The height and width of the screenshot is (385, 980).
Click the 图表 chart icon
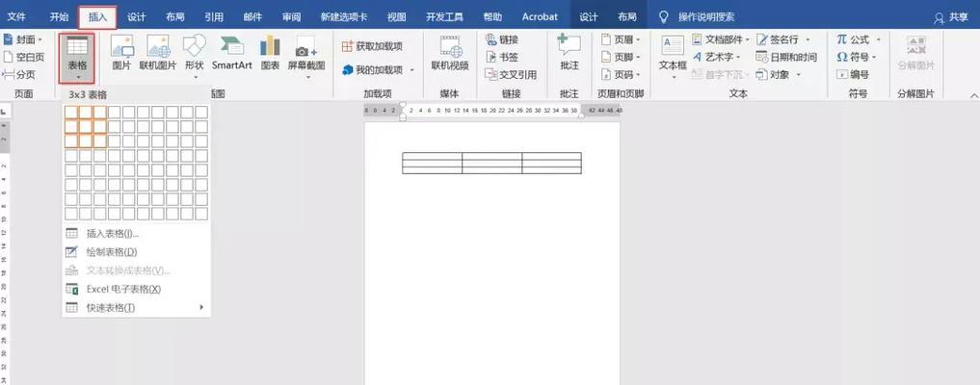point(270,54)
